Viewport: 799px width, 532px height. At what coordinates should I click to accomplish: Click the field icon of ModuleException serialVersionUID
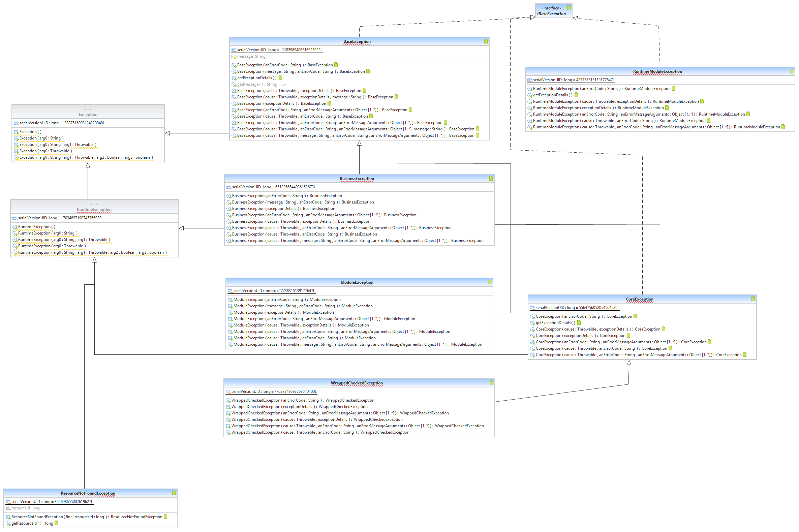pos(230,291)
